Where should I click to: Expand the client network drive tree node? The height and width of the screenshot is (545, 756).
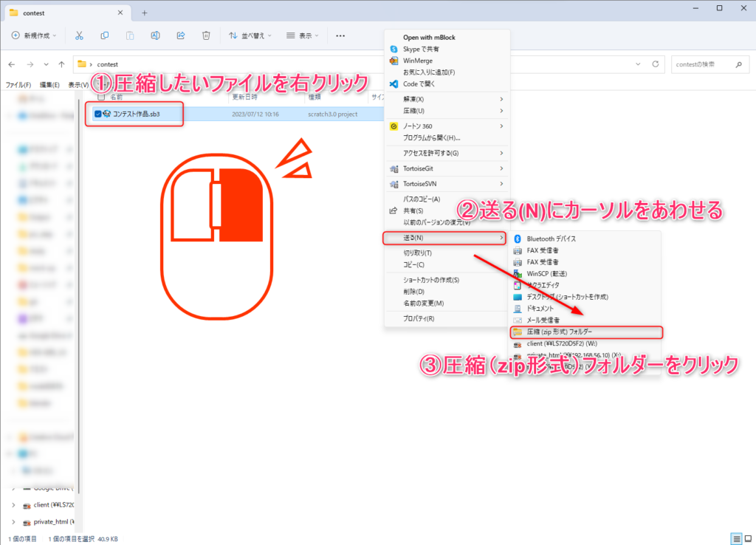pyautogui.click(x=13, y=505)
